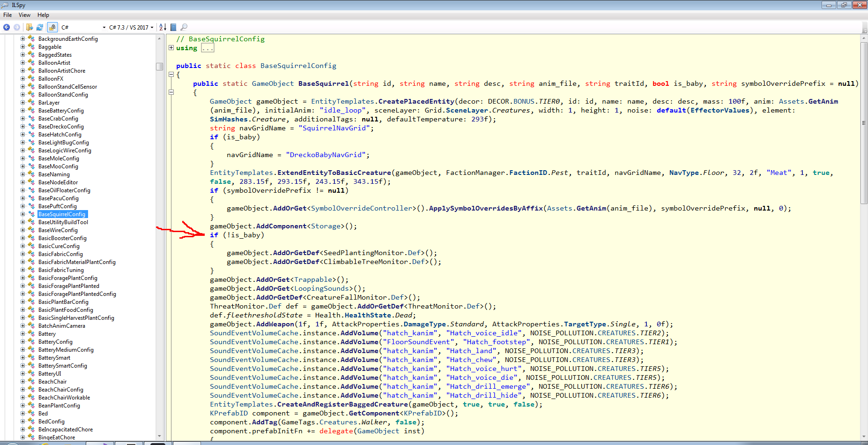
Task: Click the Sort results A-Z icon
Action: coord(163,27)
